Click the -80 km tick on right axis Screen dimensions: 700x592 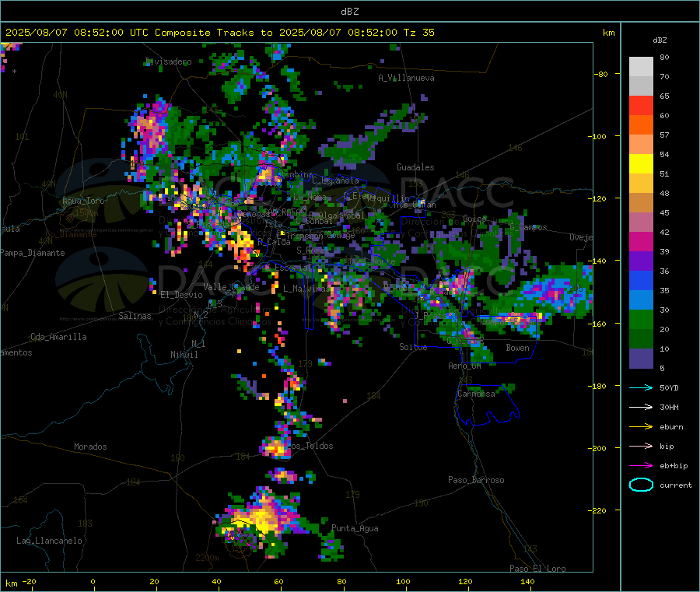pos(600,74)
